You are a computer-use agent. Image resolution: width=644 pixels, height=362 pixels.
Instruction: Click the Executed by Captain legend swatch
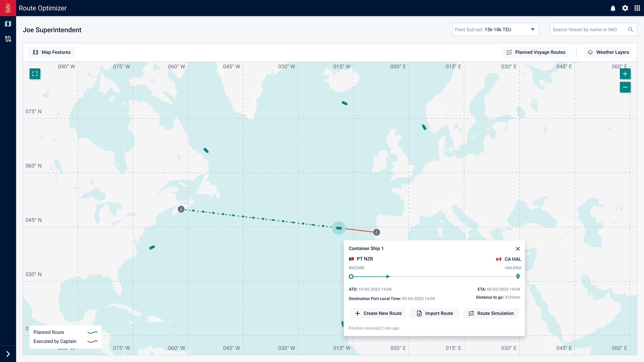pyautogui.click(x=93, y=341)
